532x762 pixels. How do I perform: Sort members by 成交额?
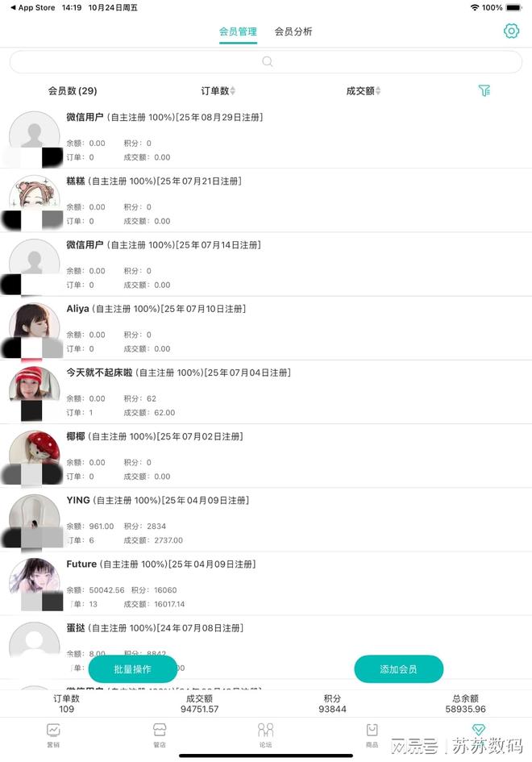(364, 91)
